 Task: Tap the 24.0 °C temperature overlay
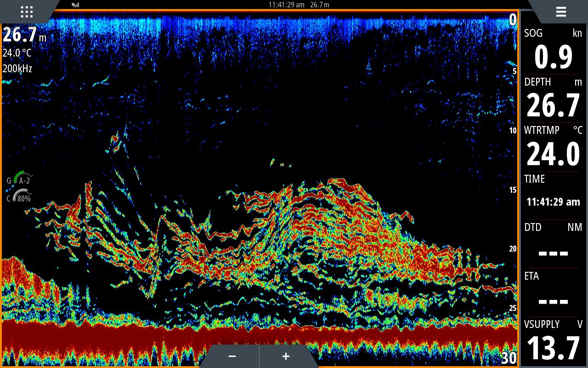point(18,53)
